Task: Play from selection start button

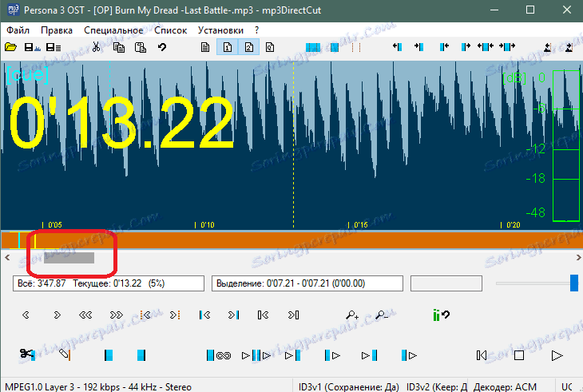Action: pyautogui.click(x=332, y=355)
